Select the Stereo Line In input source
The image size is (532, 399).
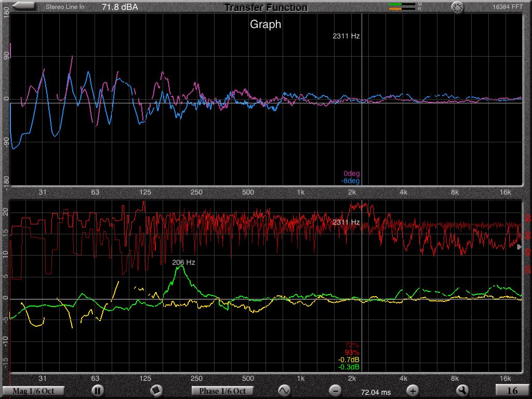65,7
